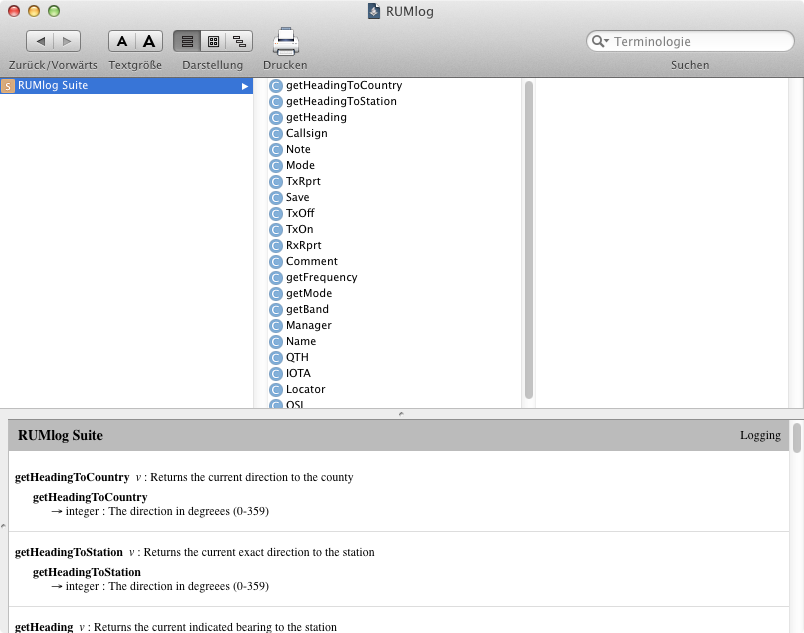This screenshot has height=633, width=804.
Task: Select RxRprt in command list
Action: (x=304, y=245)
